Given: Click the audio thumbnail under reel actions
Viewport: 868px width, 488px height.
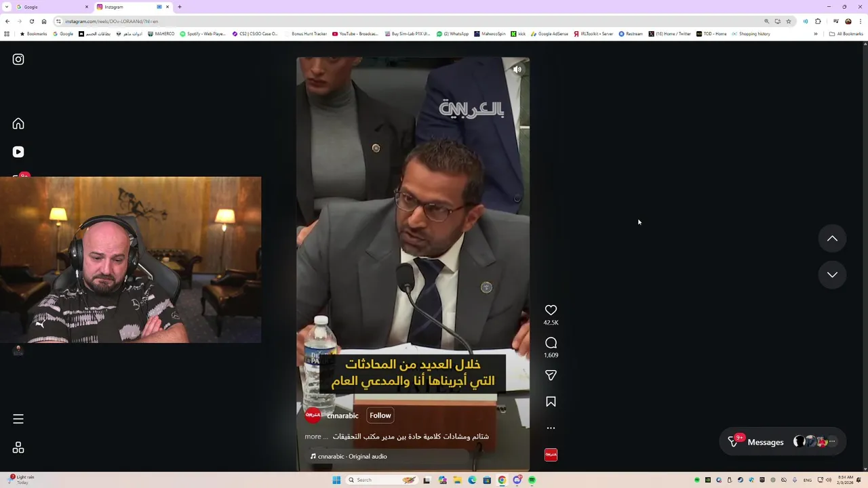Looking at the screenshot, I should click(x=551, y=455).
